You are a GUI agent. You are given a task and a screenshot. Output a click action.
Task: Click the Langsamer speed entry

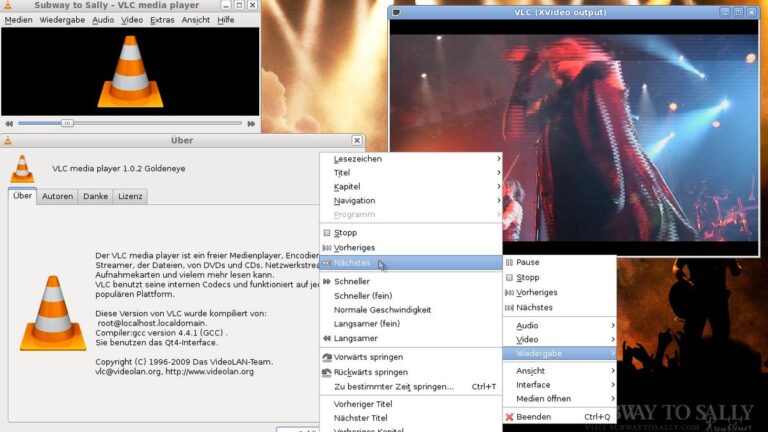411,338
